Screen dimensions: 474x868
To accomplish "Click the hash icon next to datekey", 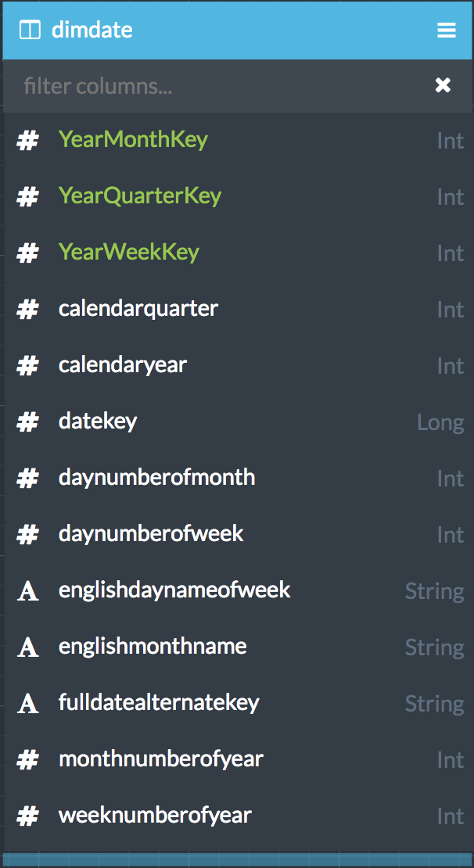I will coord(27,422).
